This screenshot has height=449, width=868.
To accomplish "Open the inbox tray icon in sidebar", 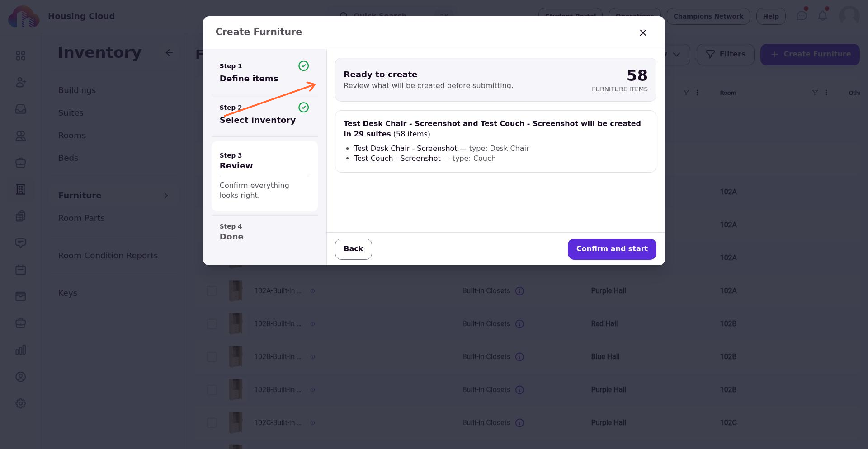I will click(21, 109).
